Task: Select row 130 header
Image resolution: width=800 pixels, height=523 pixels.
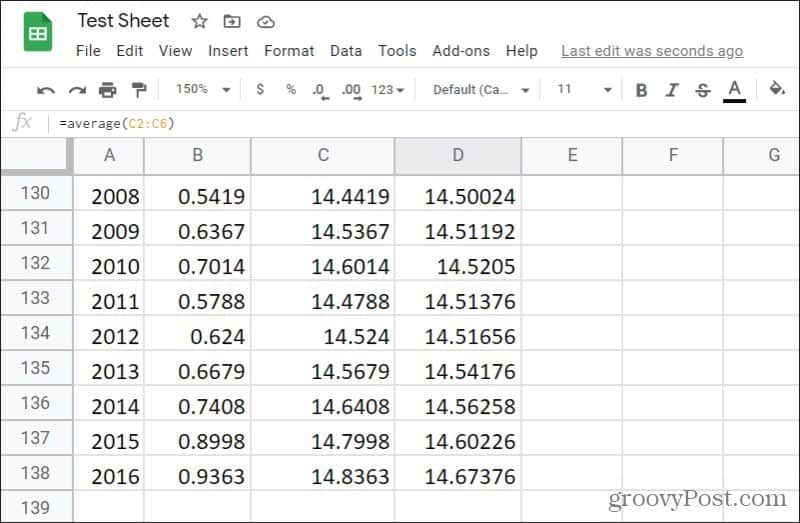Action: click(x=36, y=193)
